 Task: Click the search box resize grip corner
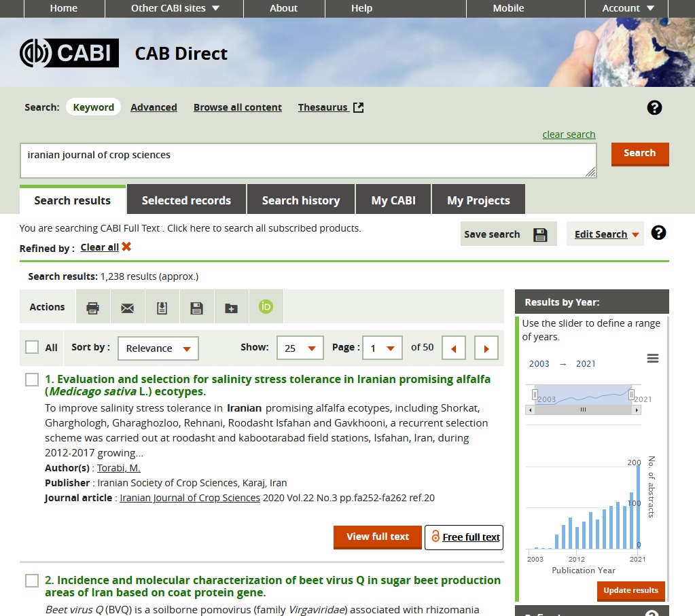click(590, 172)
